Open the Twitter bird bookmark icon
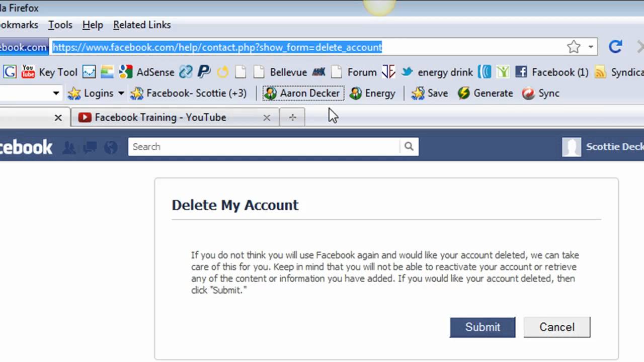Image resolution: width=644 pixels, height=362 pixels. coord(407,72)
